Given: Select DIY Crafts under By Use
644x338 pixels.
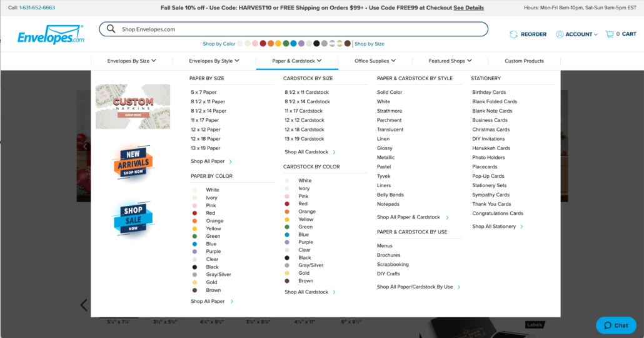Looking at the screenshot, I should coord(388,274).
